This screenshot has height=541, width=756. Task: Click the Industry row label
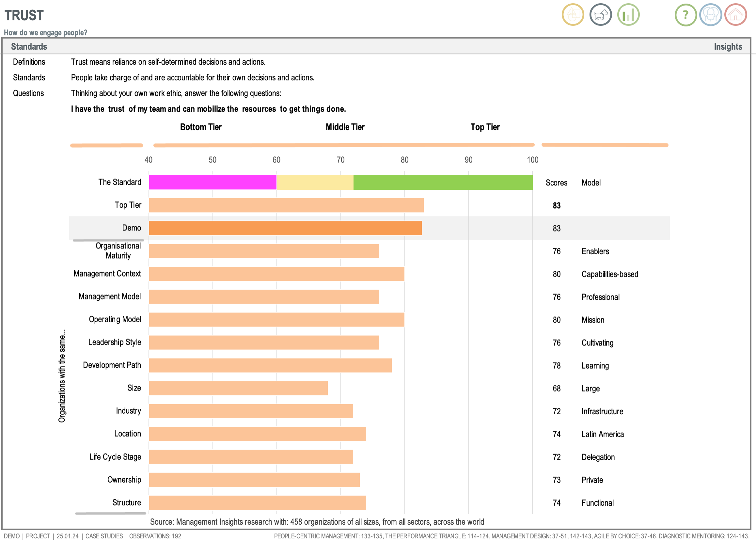(128, 411)
